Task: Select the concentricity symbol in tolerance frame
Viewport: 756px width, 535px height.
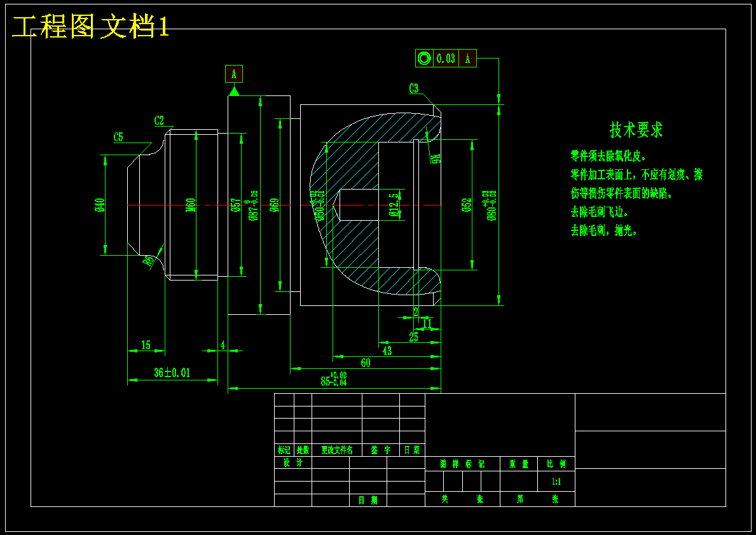Action: pos(424,59)
